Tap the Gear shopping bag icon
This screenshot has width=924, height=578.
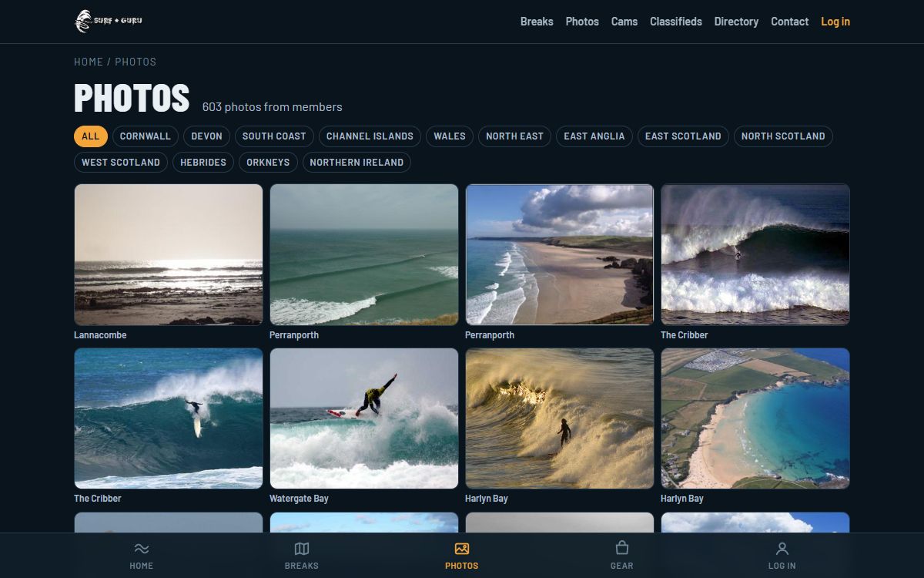click(622, 548)
